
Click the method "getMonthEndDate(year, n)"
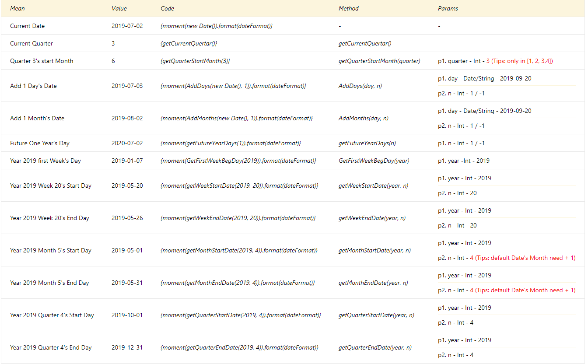click(x=373, y=283)
